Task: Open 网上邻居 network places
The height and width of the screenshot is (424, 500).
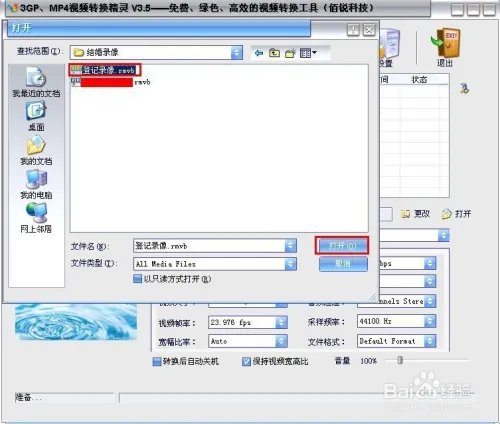Action: point(36,218)
